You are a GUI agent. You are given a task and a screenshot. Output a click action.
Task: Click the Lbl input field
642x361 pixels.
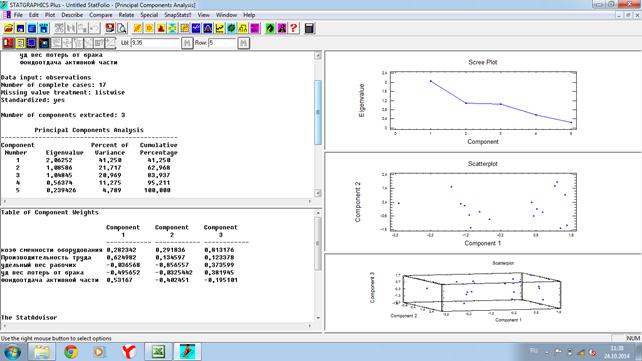tap(155, 43)
